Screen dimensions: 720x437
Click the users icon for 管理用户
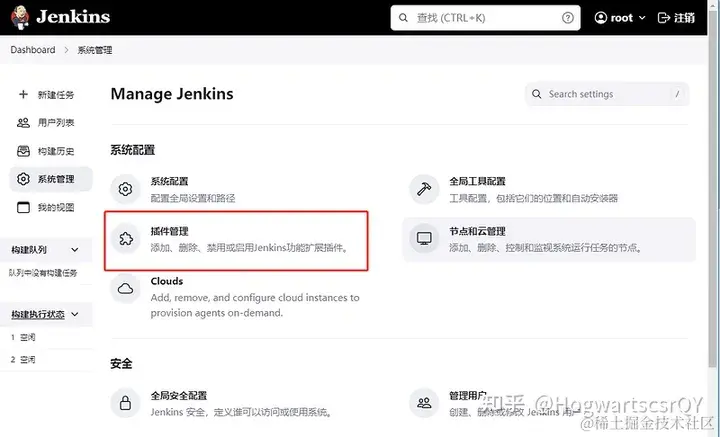(424, 403)
